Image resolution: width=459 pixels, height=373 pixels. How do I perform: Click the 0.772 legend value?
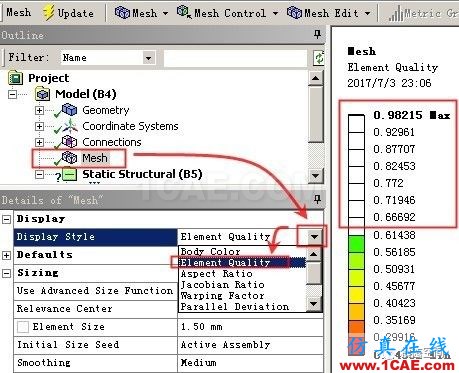pos(388,183)
